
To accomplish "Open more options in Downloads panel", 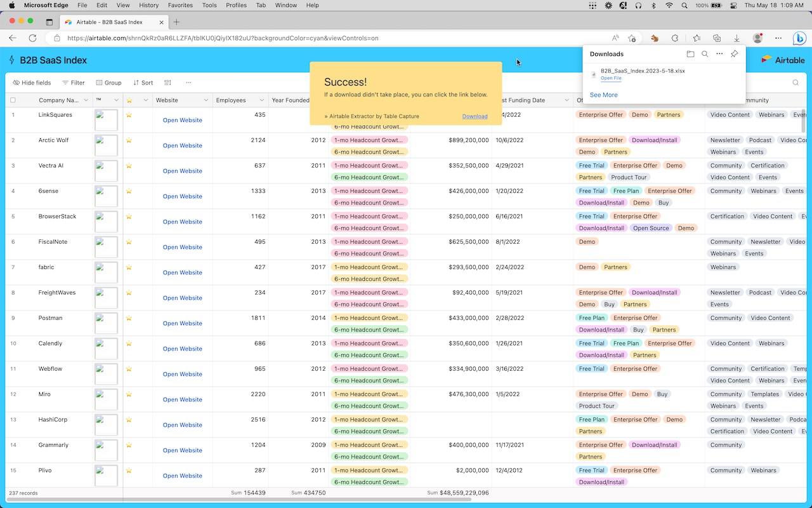I will [719, 54].
